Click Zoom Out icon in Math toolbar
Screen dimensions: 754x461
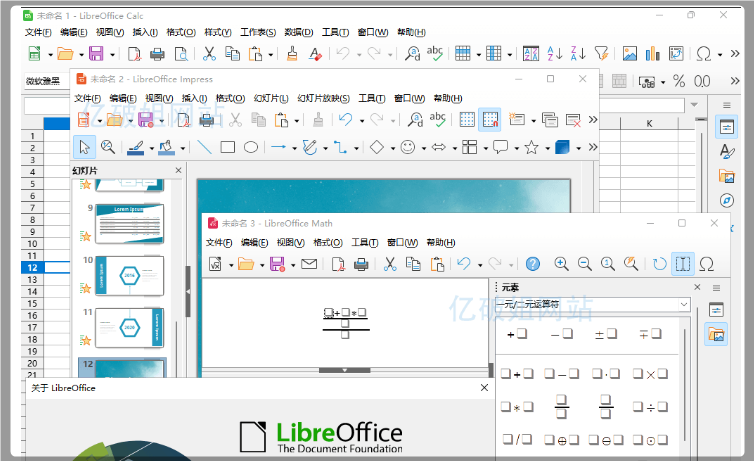pyautogui.click(x=584, y=263)
